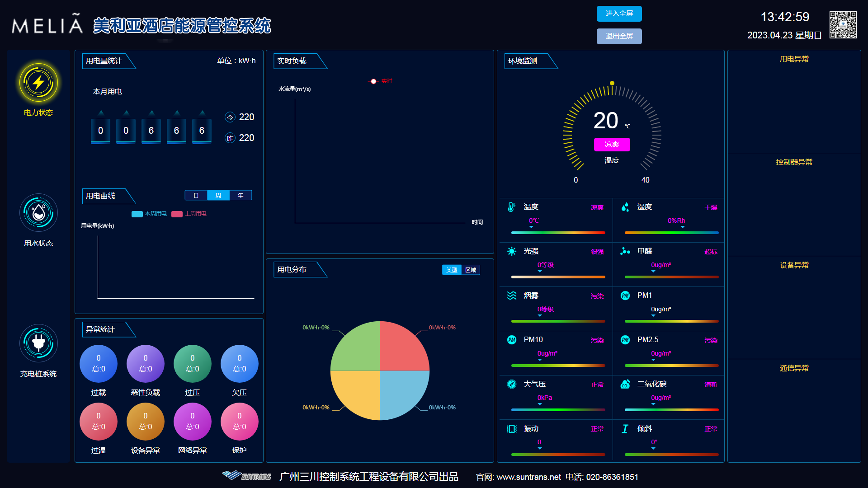Image resolution: width=868 pixels, height=488 pixels.
Task: Open the 控制器异常 alert section
Action: (x=794, y=162)
